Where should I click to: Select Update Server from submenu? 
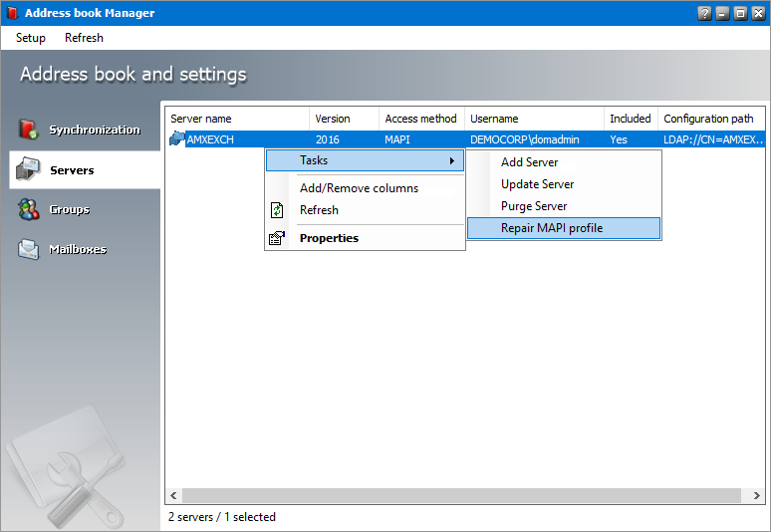(x=537, y=184)
